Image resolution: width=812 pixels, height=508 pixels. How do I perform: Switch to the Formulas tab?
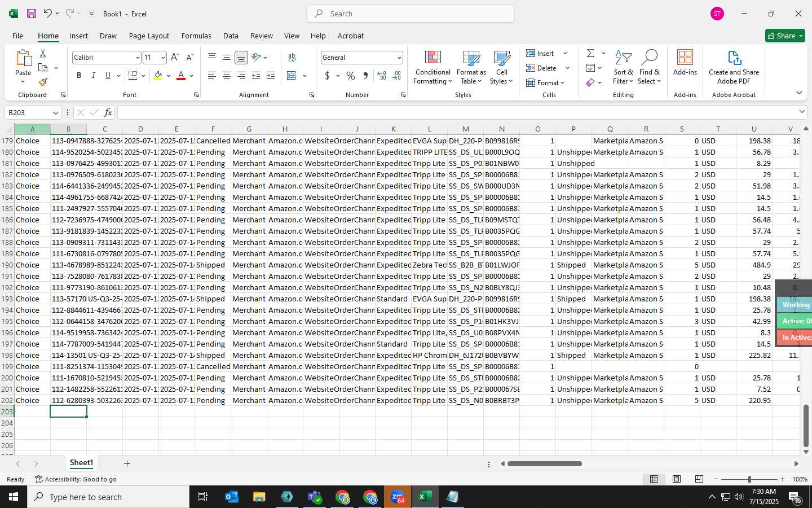pos(196,36)
